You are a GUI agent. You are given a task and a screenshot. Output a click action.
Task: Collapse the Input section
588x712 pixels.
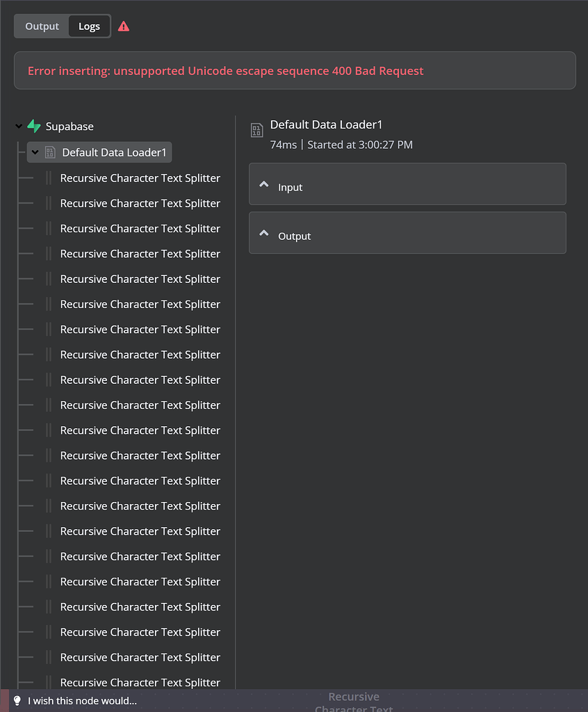pos(264,186)
